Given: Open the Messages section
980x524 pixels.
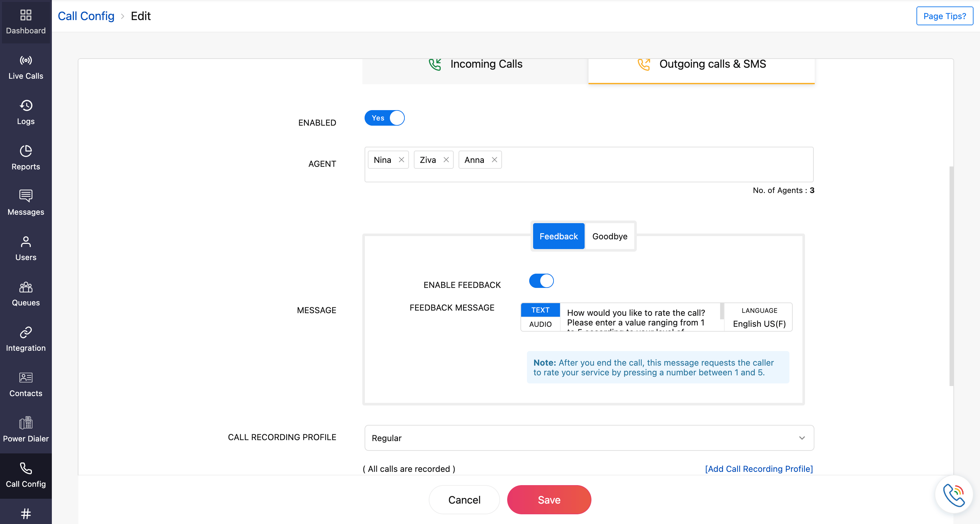Looking at the screenshot, I should (26, 203).
